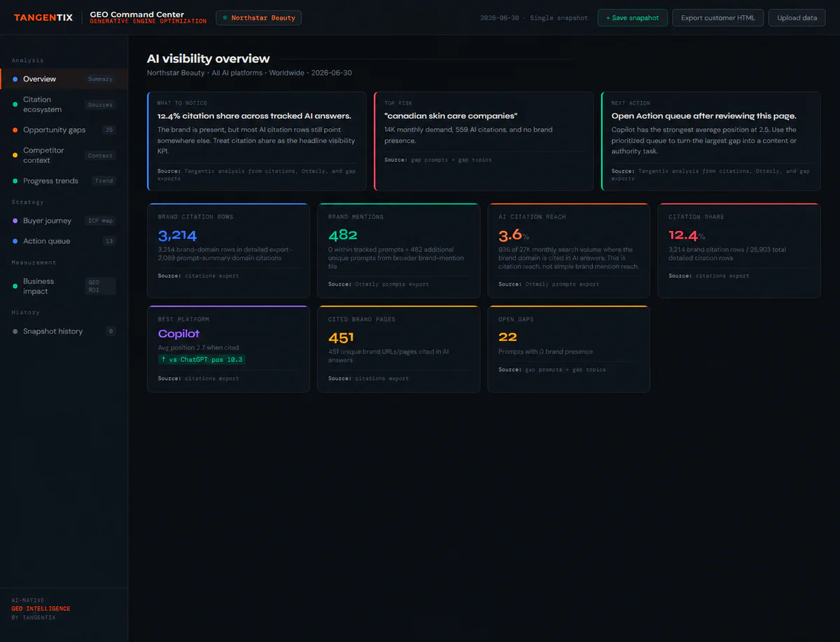Select the Next Action insight card
This screenshot has width=840, height=642.
(711, 141)
